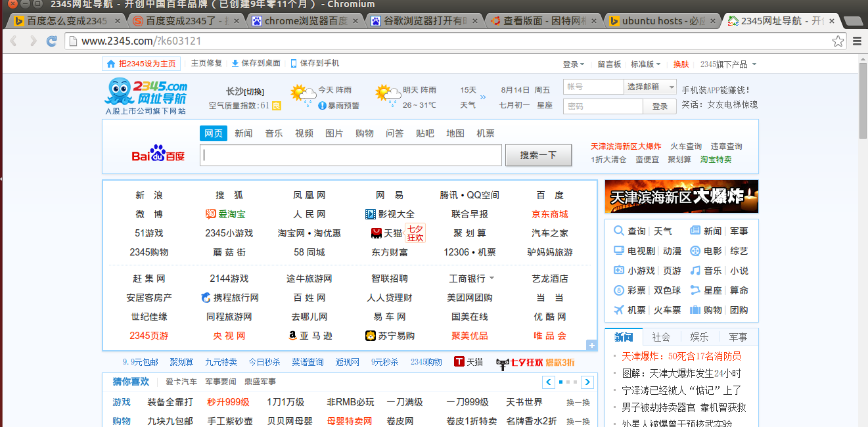Viewport: 868px width, 427px height.
Task: Click the film reel icon beside 电影
Action: pos(695,251)
